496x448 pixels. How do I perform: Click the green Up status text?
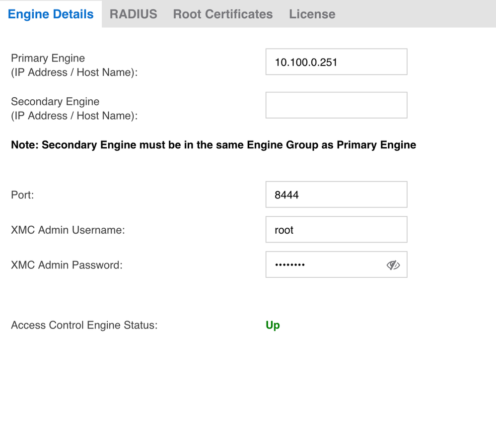[273, 325]
